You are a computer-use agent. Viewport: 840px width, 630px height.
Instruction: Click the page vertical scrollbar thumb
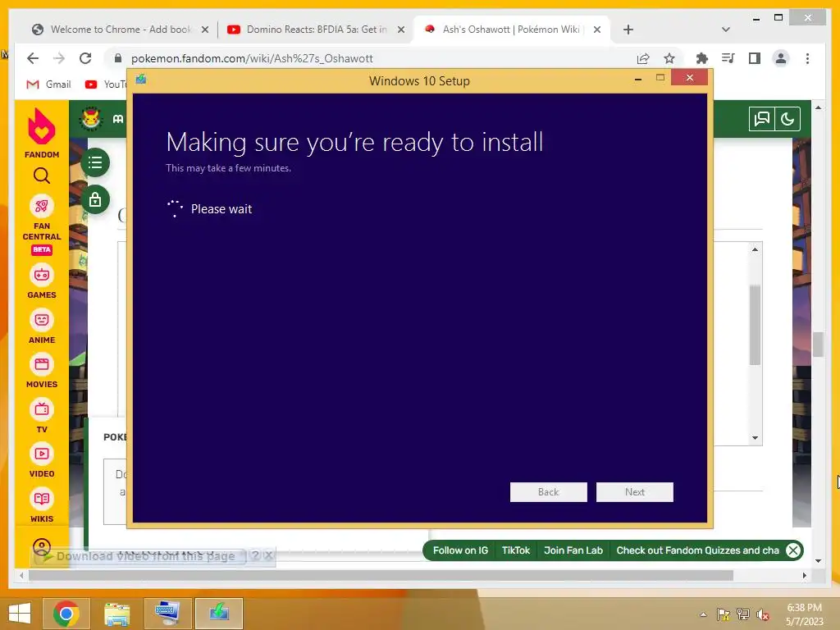[818, 345]
